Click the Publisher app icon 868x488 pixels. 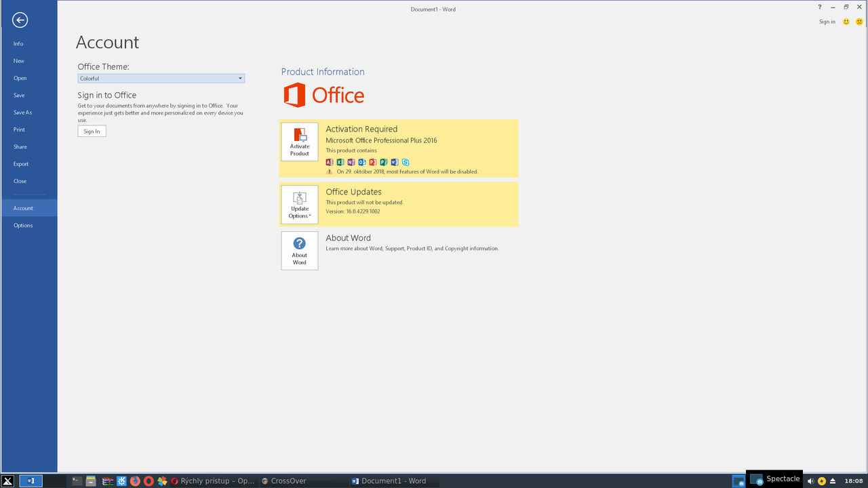(x=384, y=162)
